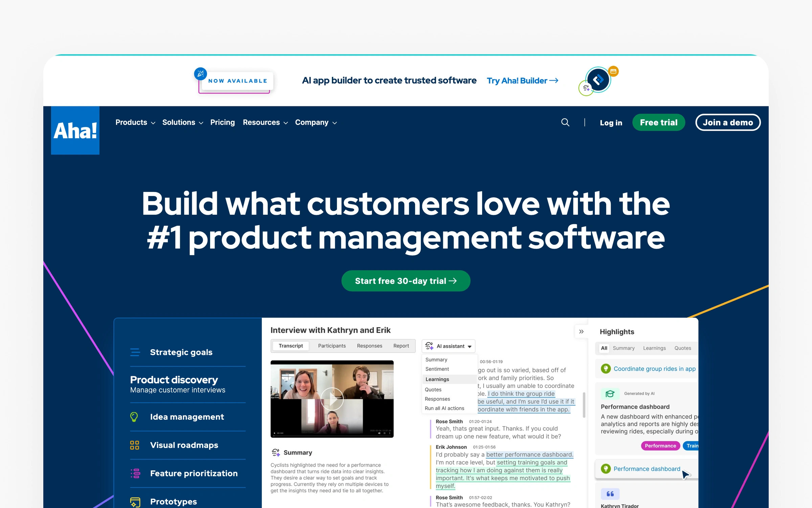Click the Summary AI sparkle icon

click(276, 452)
